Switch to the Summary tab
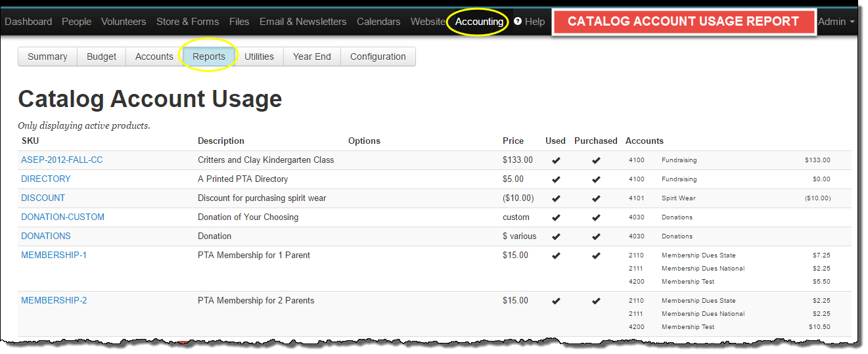The width and height of the screenshot is (868, 354). click(x=47, y=56)
